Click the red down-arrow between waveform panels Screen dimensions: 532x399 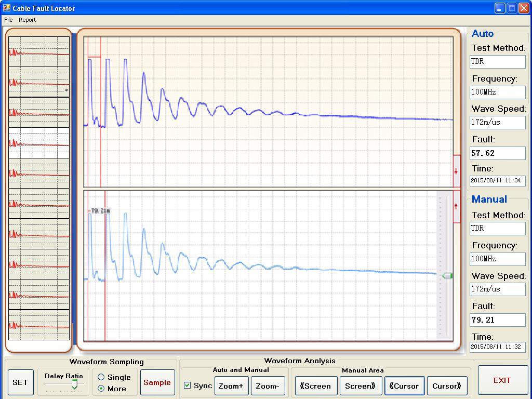pyautogui.click(x=456, y=171)
